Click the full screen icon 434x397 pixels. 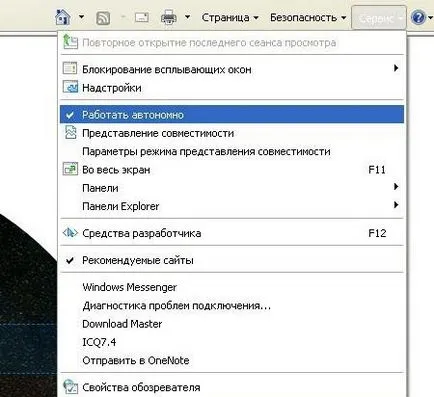click(70, 169)
